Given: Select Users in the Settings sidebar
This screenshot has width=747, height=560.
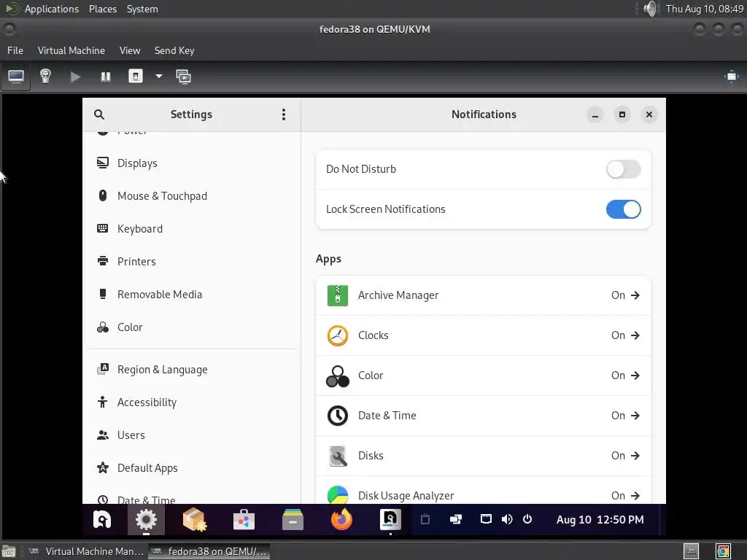Looking at the screenshot, I should [x=192, y=435].
